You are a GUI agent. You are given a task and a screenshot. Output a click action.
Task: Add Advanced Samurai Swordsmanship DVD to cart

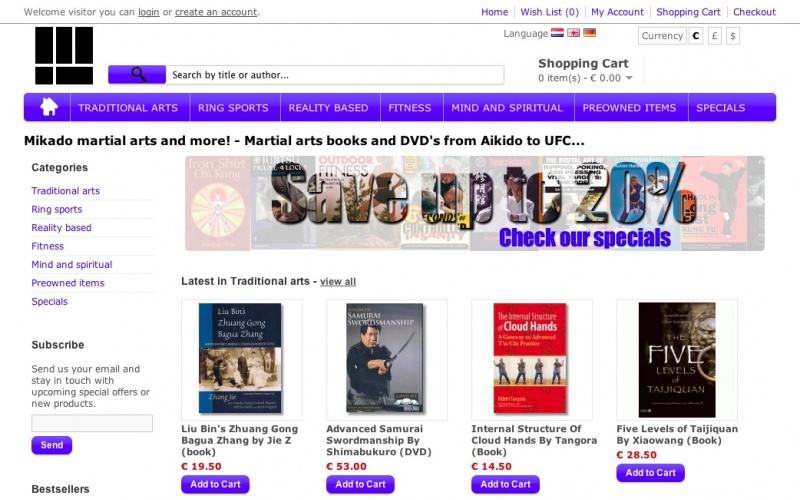(x=360, y=484)
